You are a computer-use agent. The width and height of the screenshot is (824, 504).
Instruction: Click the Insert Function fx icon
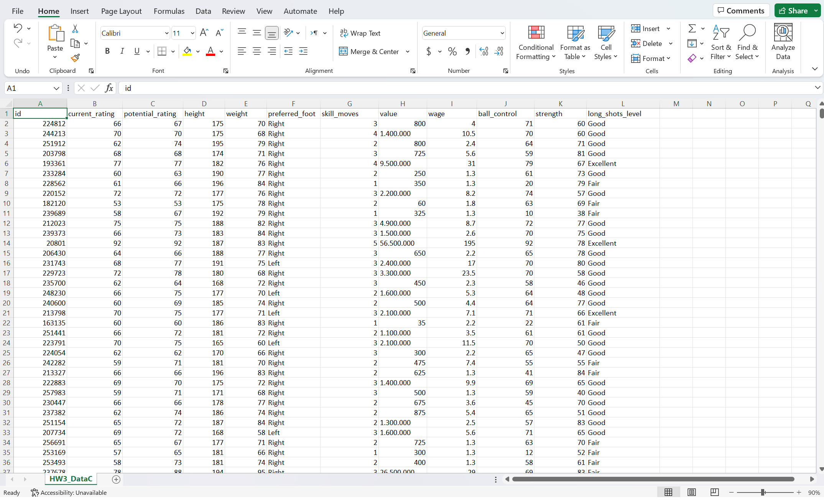coord(109,88)
